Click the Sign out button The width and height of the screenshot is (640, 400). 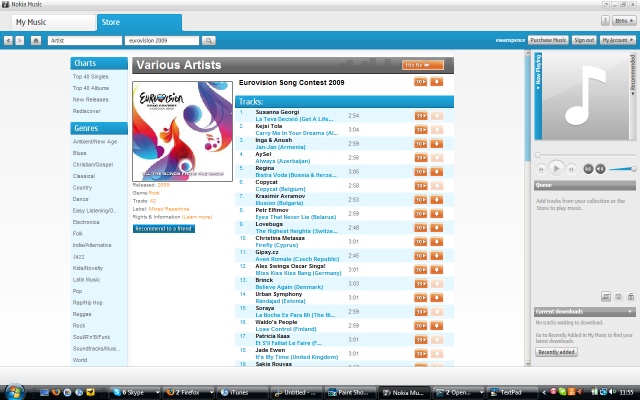tap(584, 40)
